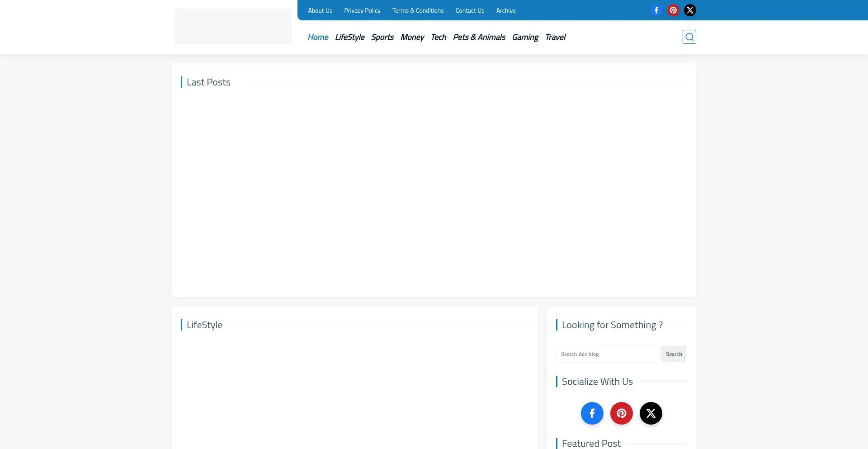Click the Search button in sidebar
The height and width of the screenshot is (449, 868).
[674, 354]
